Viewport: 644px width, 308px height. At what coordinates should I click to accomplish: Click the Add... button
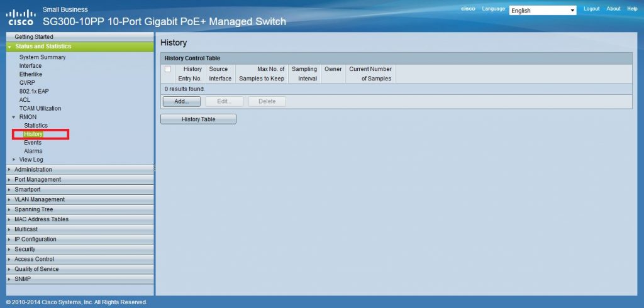(182, 101)
